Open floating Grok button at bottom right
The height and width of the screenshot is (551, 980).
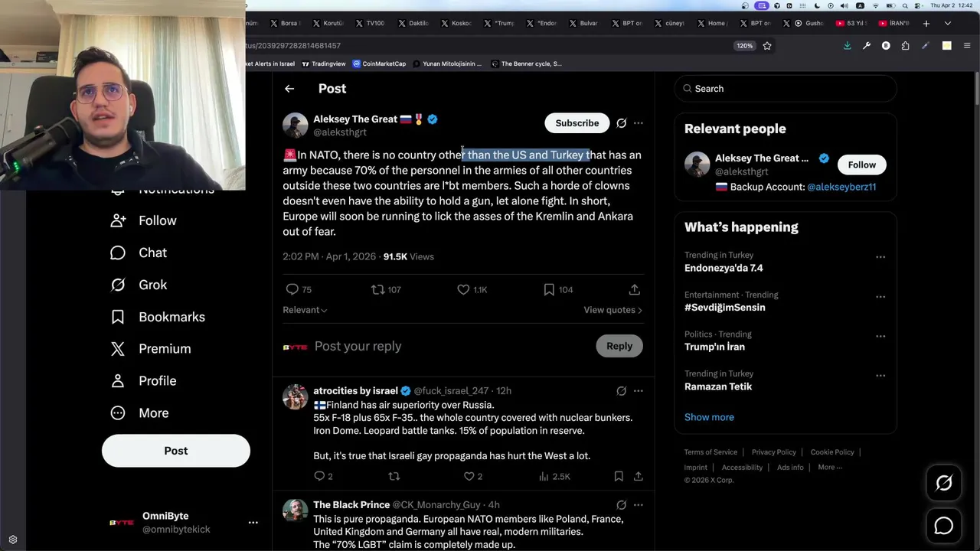point(944,483)
